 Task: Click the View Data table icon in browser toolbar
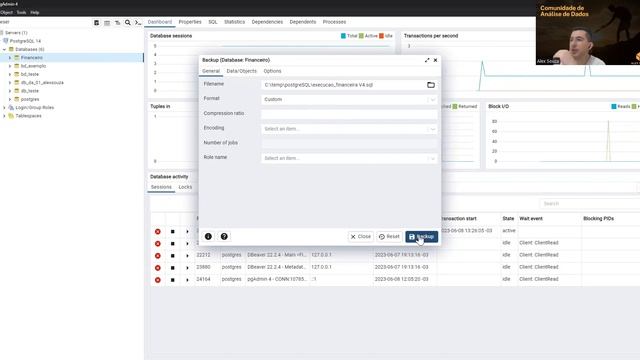pos(107,23)
